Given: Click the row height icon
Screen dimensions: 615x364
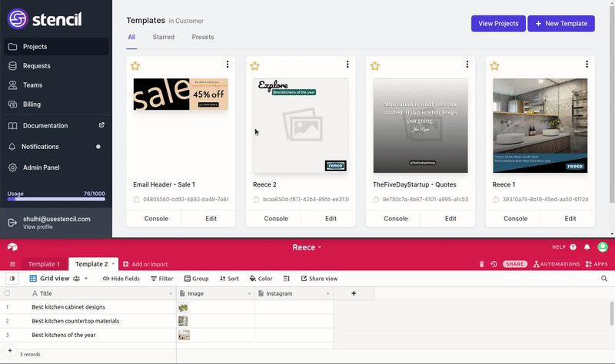Looking at the screenshot, I should click(286, 279).
